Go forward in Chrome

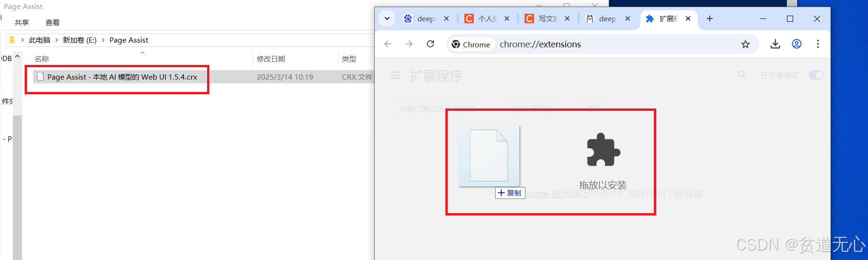409,44
